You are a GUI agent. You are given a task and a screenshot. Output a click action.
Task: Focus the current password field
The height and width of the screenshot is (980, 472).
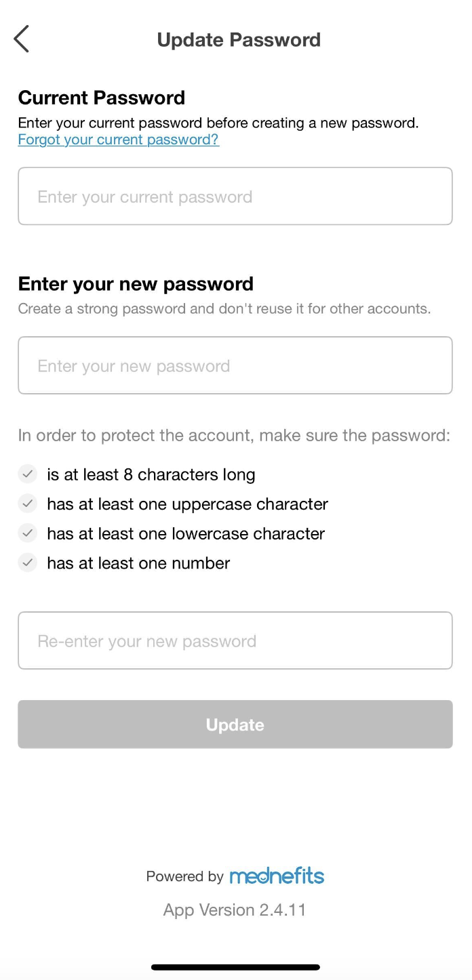click(235, 196)
